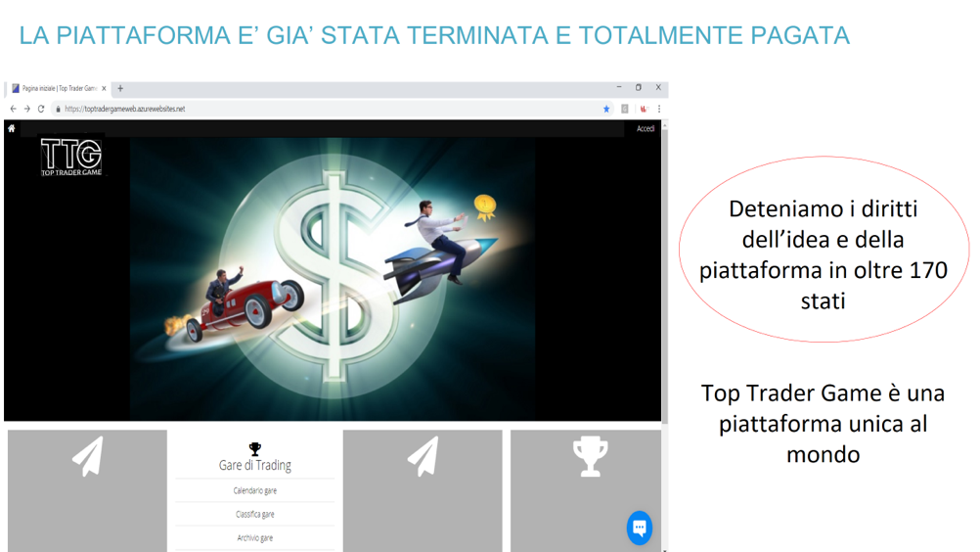Select the Pagina iniziale Top Trader Game tab
Viewport: 980px width, 552px height.
(x=59, y=89)
